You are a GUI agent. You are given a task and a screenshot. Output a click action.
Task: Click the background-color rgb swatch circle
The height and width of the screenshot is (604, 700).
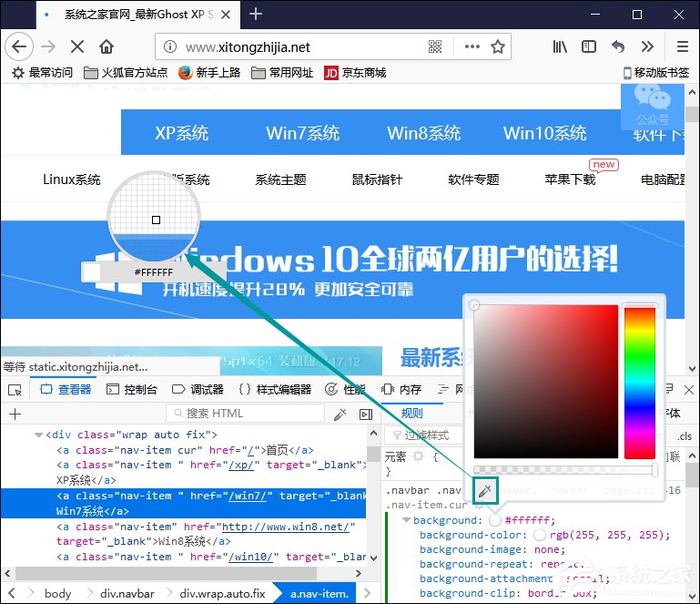(x=539, y=535)
